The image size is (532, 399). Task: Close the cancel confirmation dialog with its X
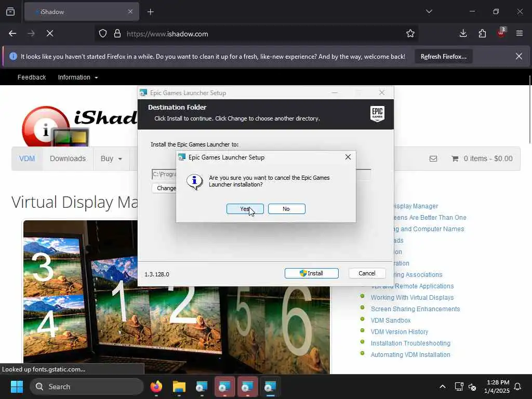pyautogui.click(x=348, y=157)
